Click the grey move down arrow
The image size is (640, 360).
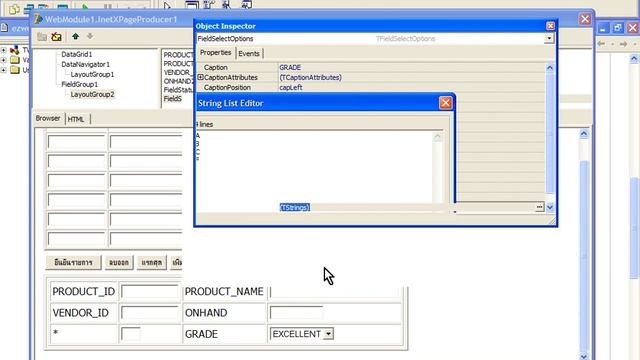(x=90, y=36)
